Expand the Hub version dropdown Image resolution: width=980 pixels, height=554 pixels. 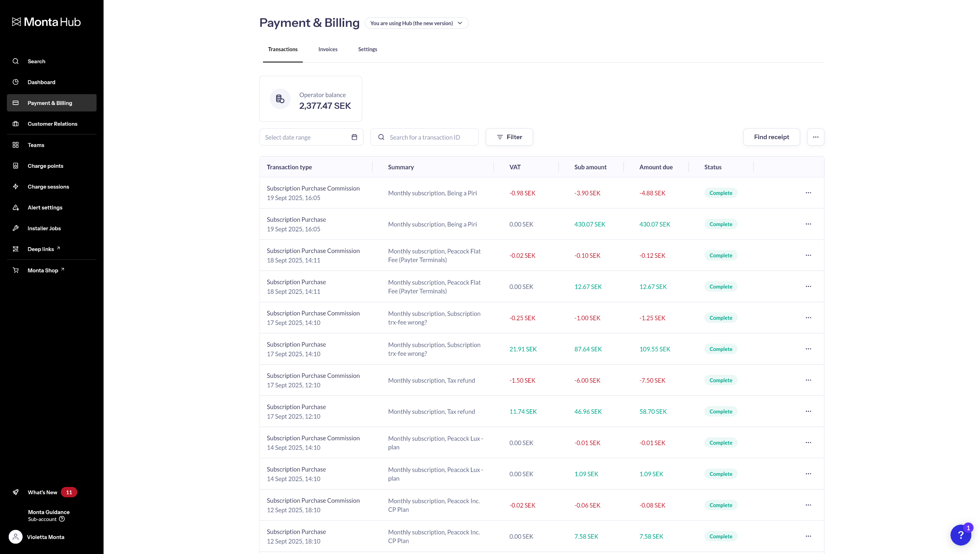pos(416,23)
